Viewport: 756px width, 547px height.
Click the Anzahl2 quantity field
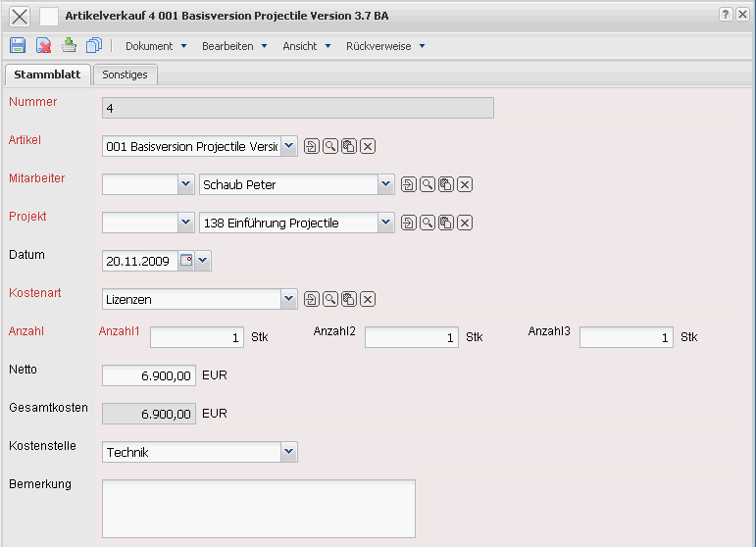[x=412, y=337]
